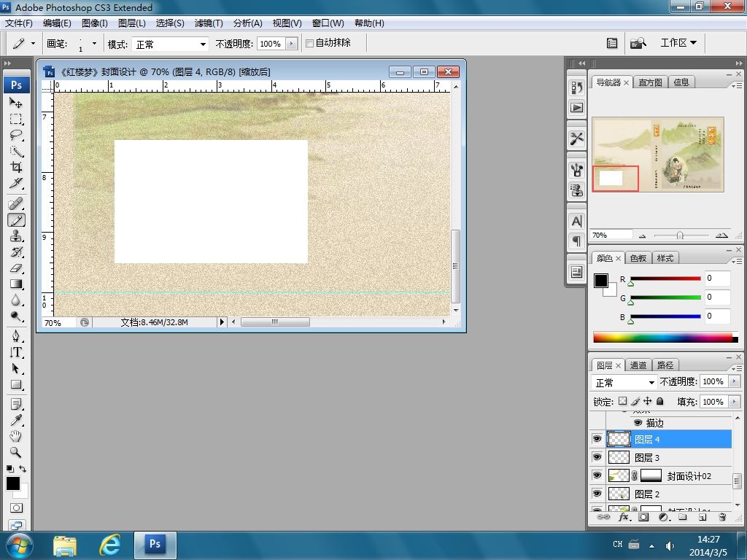Select the Eraser tool
747x560 pixels.
(x=16, y=268)
